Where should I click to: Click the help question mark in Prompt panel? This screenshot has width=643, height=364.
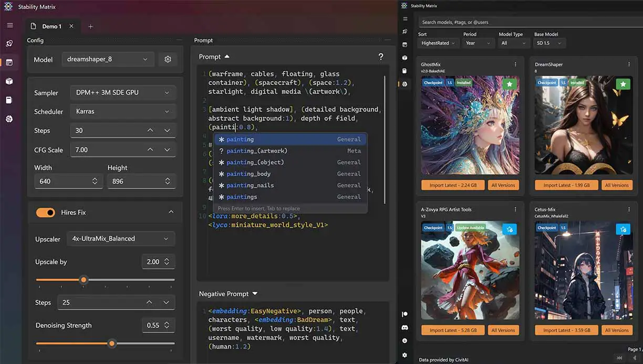click(380, 57)
